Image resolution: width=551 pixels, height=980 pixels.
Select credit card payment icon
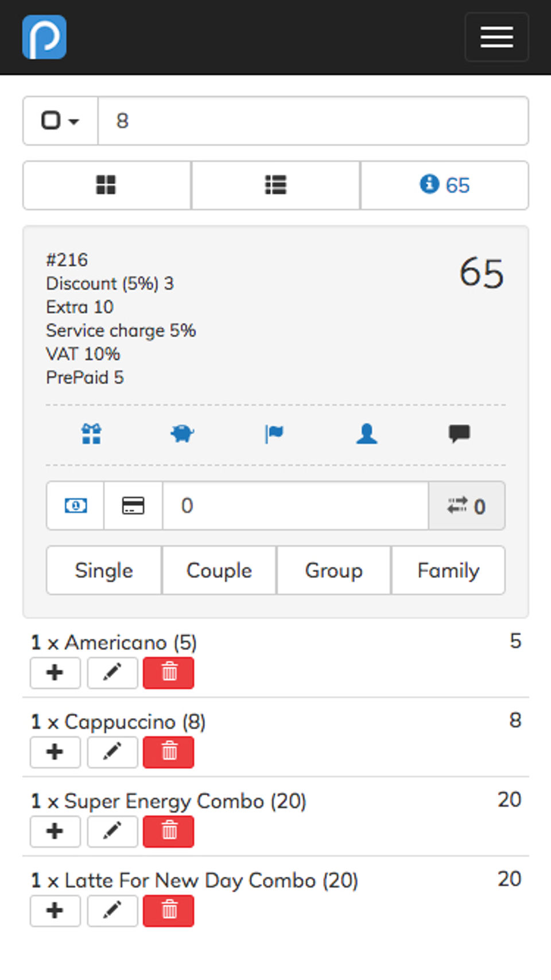[133, 505]
